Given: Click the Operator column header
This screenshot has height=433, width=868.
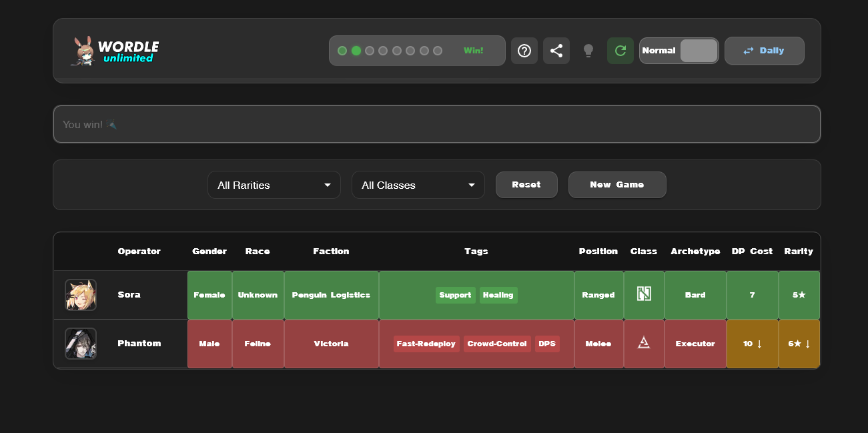Looking at the screenshot, I should tap(139, 252).
